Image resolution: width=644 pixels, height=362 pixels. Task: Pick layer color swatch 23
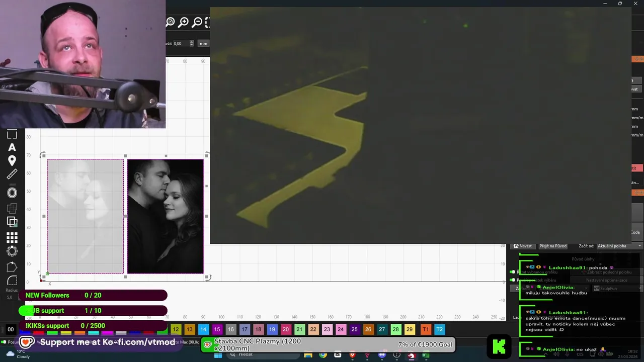coord(327,329)
